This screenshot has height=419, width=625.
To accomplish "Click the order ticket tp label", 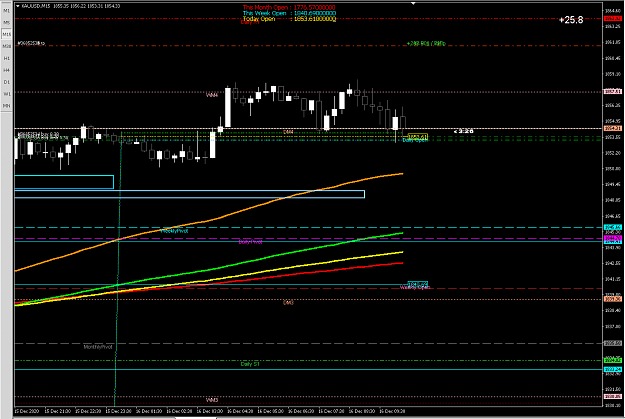I will coord(31,43).
